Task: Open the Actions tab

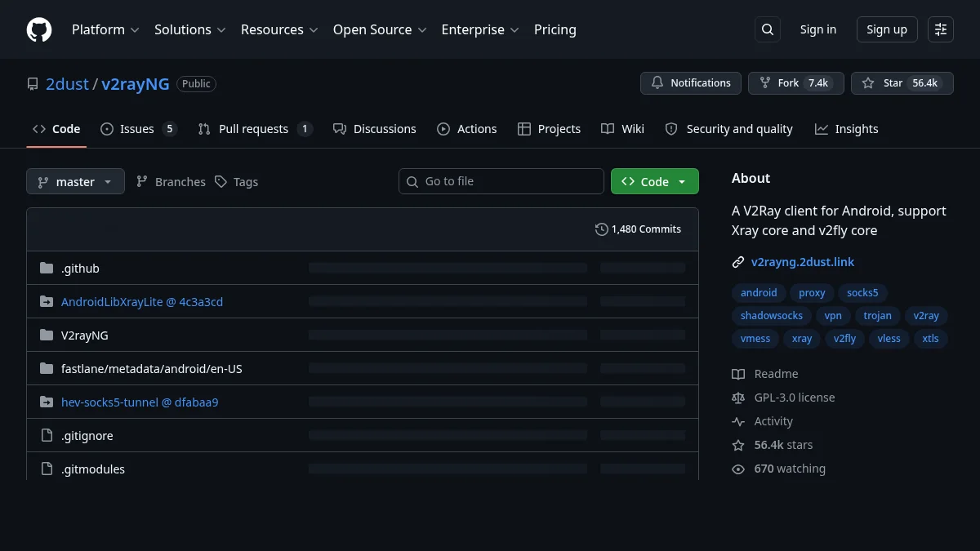Action: 466,129
